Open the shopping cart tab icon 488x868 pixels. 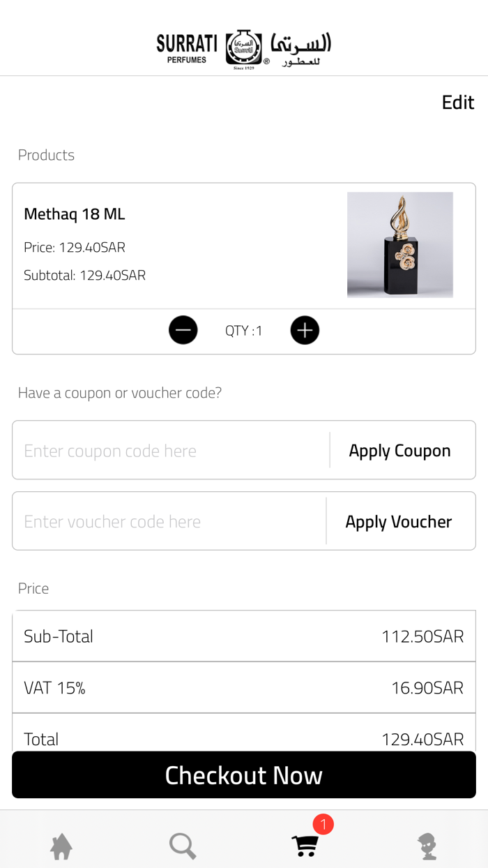point(305,846)
